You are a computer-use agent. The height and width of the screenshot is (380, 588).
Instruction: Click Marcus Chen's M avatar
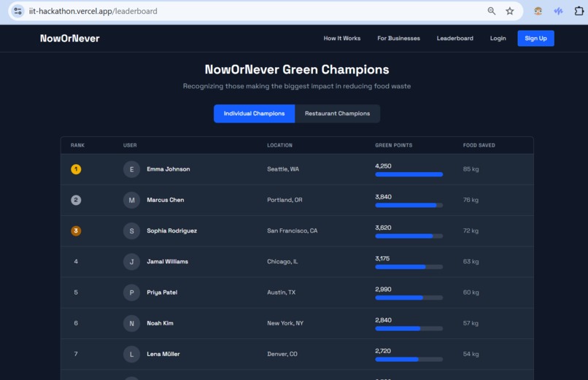pos(131,200)
